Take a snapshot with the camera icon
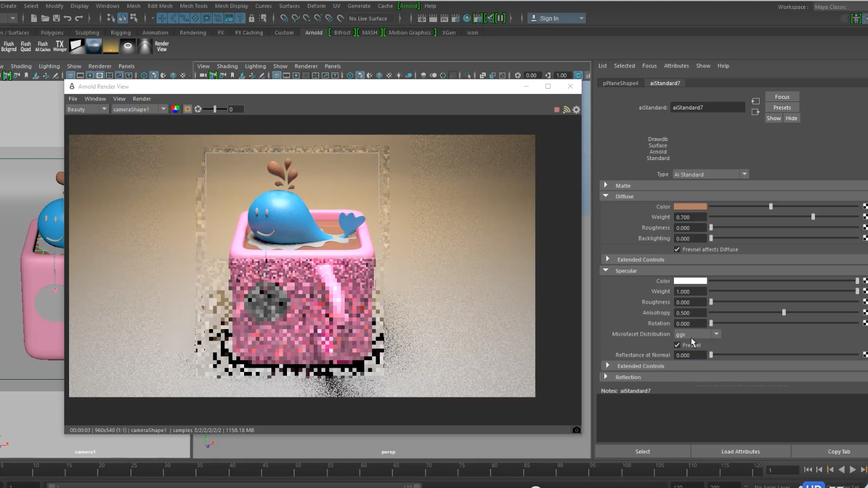Screen dimensions: 868x488 click(576, 430)
